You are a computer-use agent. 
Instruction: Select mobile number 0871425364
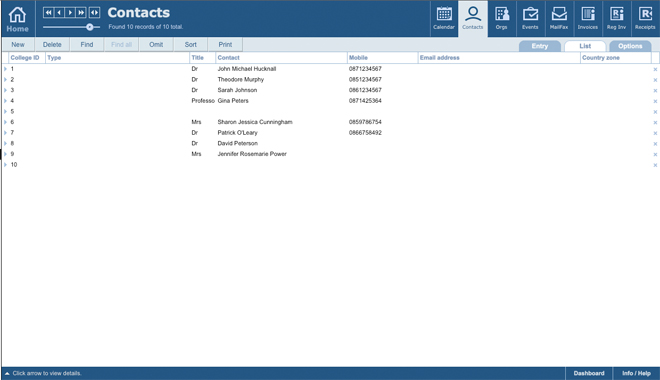(365, 101)
